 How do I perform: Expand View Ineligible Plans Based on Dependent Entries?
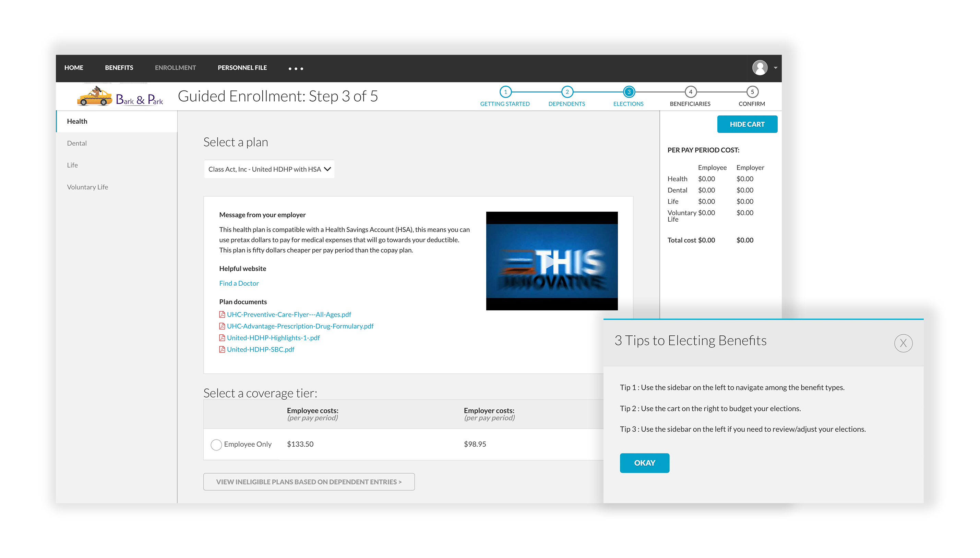pos(309,482)
